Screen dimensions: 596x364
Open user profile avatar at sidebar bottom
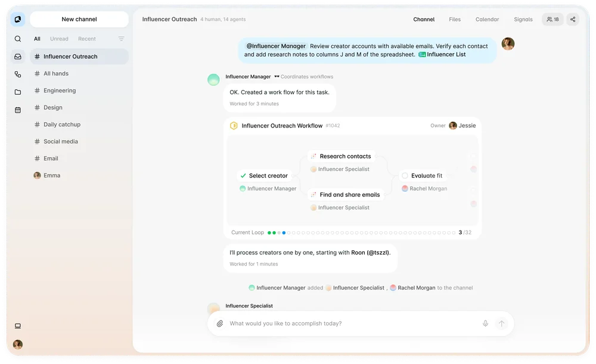point(17,344)
